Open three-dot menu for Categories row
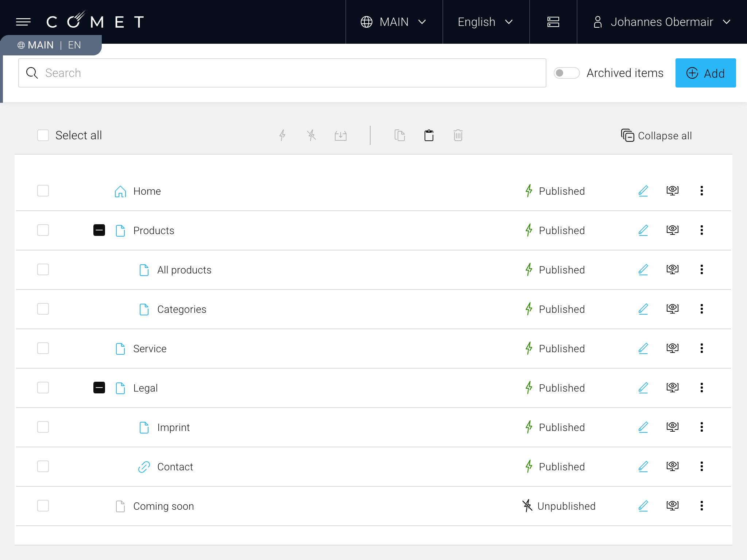This screenshot has height=560, width=747. coord(701,309)
